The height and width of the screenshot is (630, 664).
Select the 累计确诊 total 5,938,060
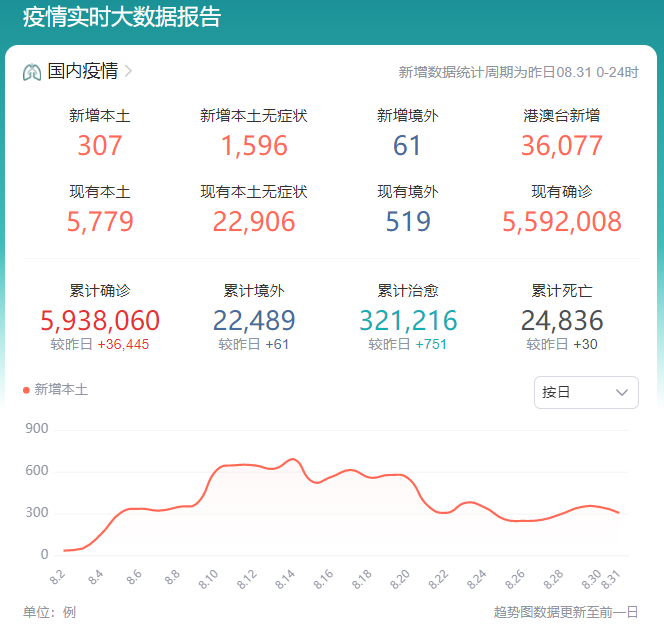[100, 321]
